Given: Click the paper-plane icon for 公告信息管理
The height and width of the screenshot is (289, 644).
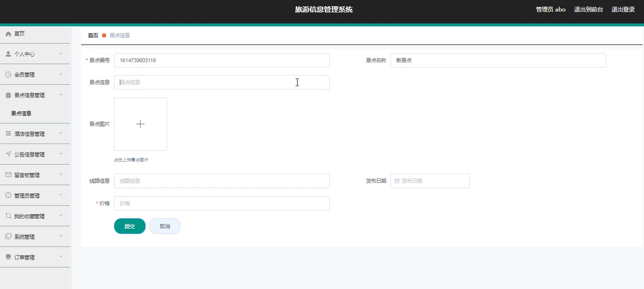Looking at the screenshot, I should tap(8, 154).
